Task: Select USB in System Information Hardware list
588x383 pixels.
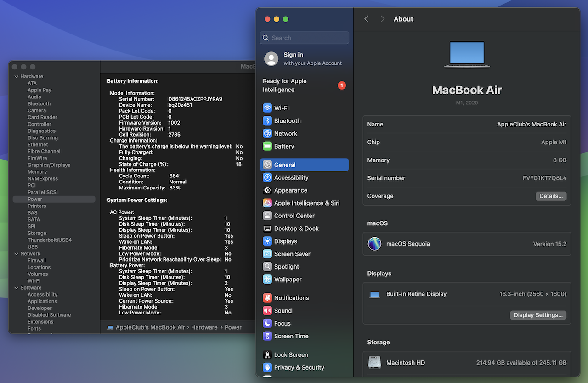Action: [33, 247]
